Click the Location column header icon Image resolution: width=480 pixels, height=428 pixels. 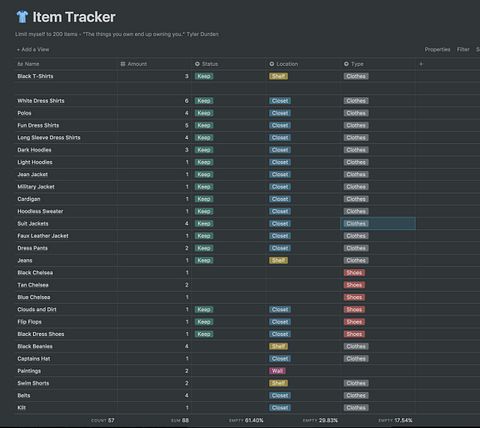coord(272,64)
